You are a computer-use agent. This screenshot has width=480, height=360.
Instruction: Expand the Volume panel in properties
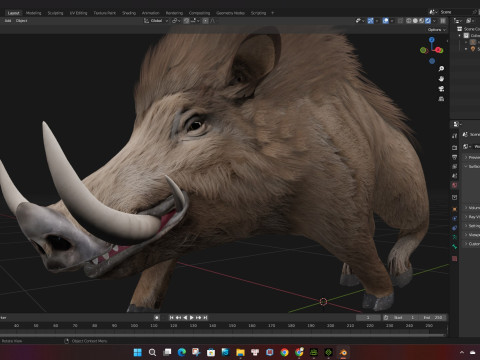472,208
